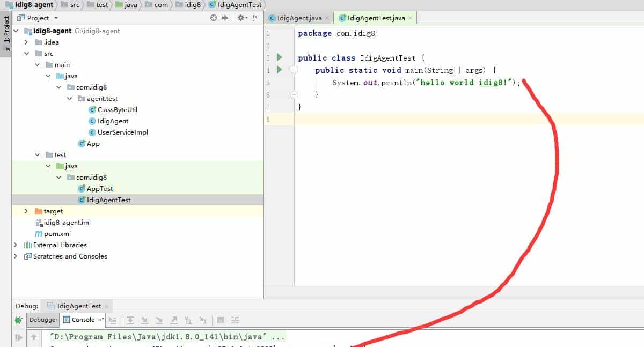This screenshot has width=644, height=347.
Task: Open the Project panel settings gear
Action: click(x=240, y=18)
